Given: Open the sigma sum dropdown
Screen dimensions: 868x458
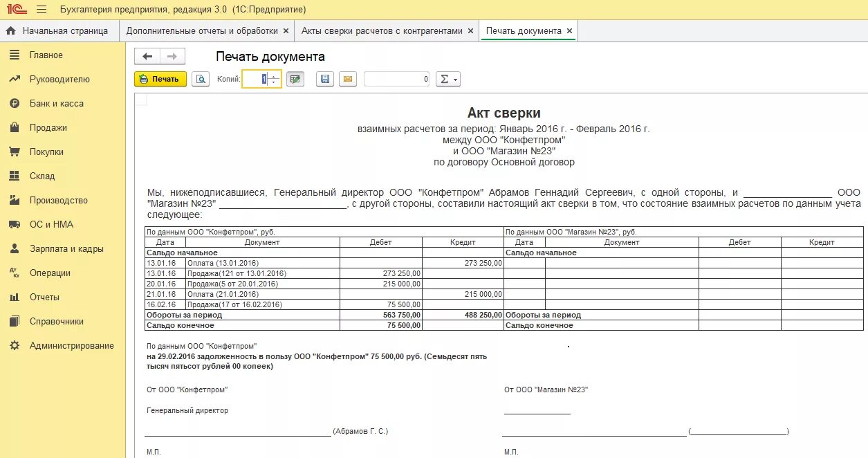Looking at the screenshot, I should [447, 79].
